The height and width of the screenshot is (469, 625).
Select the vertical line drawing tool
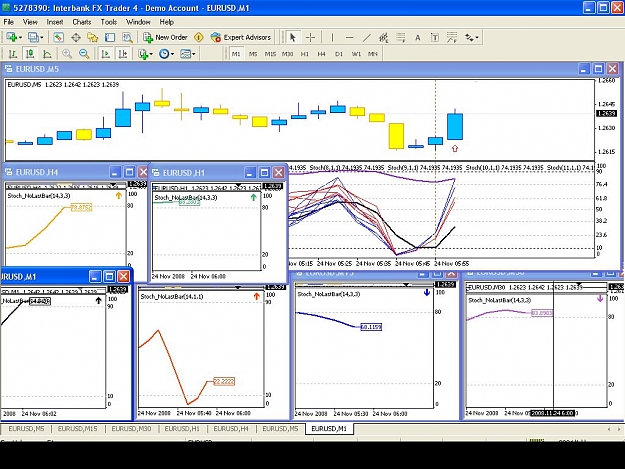point(332,37)
